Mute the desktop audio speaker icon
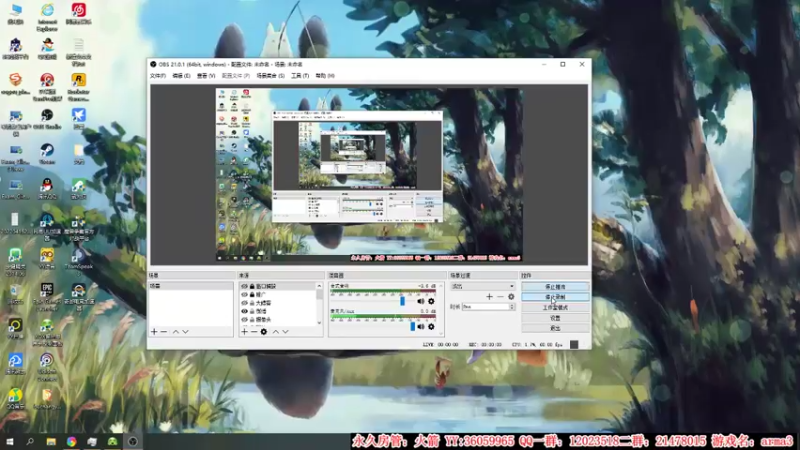 (421, 301)
